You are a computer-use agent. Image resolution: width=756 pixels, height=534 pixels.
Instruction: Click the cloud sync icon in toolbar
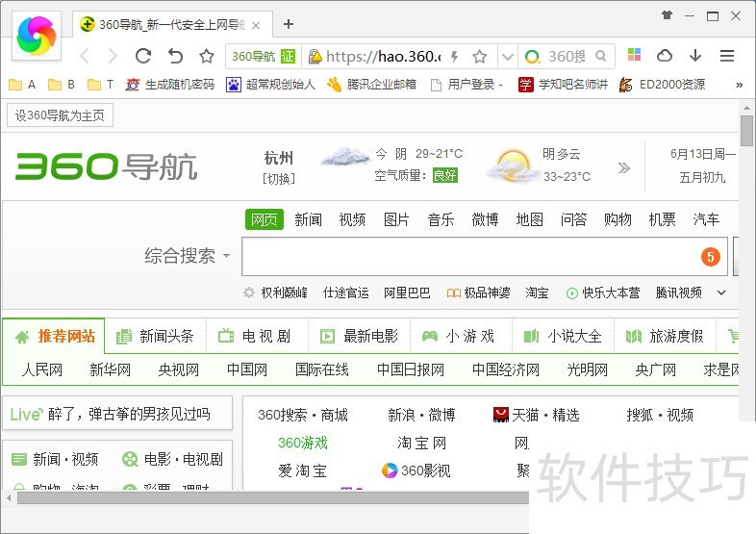(x=665, y=56)
